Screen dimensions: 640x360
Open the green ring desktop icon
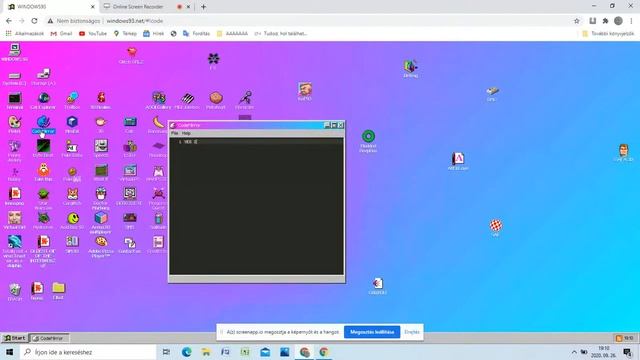click(368, 141)
